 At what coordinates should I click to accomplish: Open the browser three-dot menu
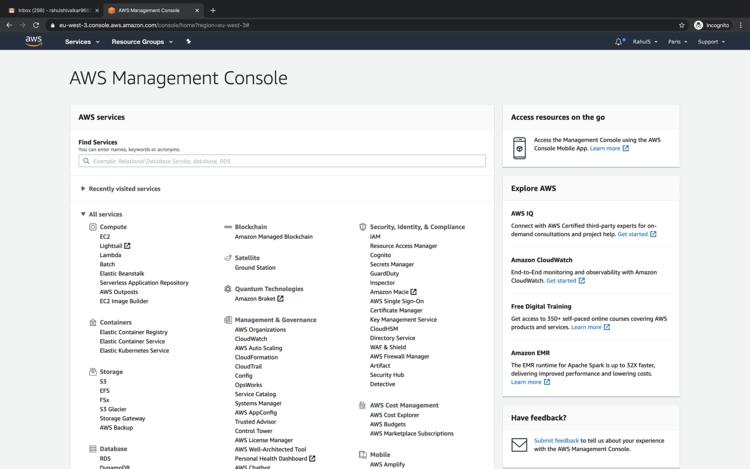coord(741,25)
